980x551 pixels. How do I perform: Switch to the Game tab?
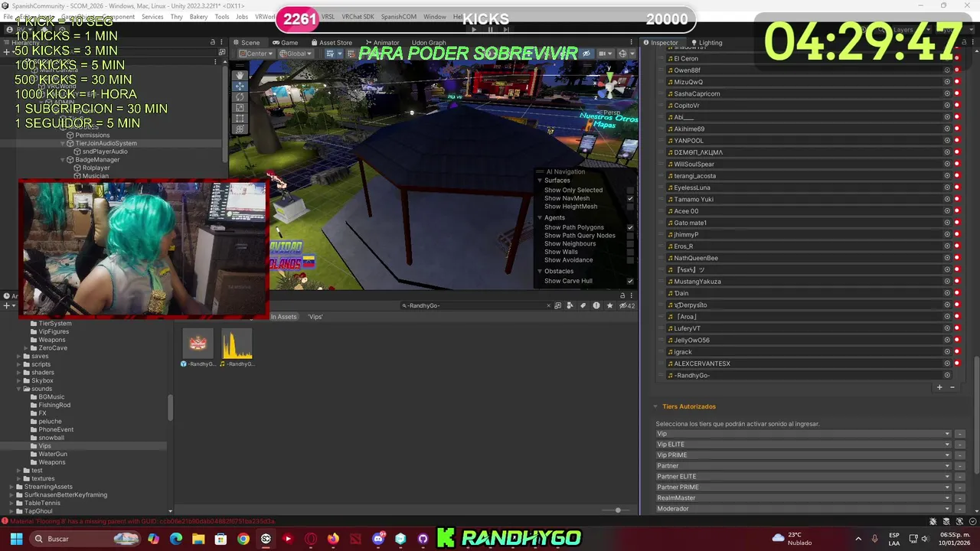(285, 43)
